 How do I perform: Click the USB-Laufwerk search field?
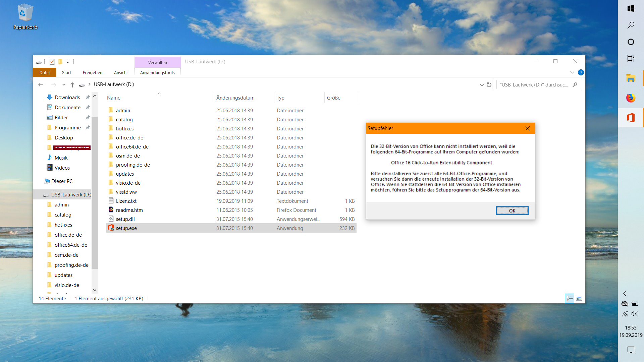coord(534,85)
